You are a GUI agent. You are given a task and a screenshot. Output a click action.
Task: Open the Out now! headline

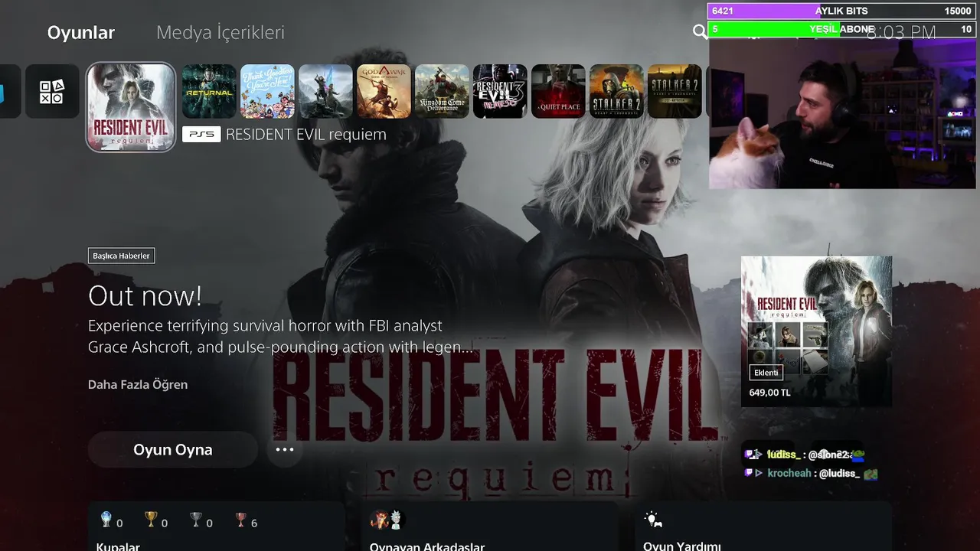coord(145,295)
